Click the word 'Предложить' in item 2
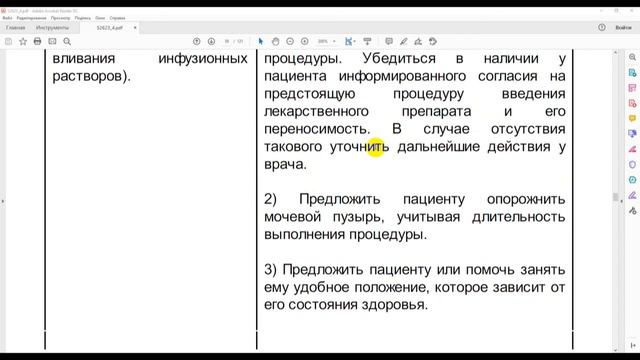640x360 pixels. click(340, 199)
